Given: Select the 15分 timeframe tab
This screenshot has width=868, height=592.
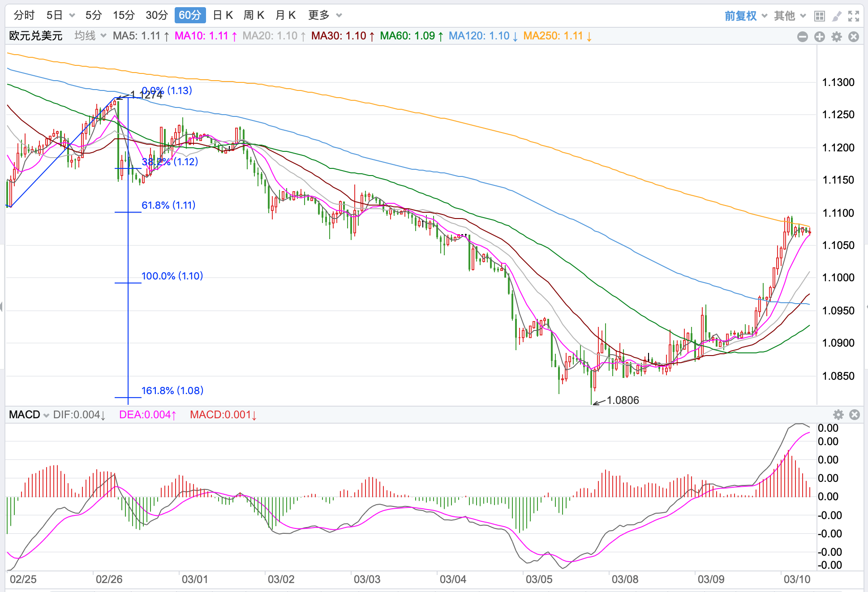Looking at the screenshot, I should pos(124,15).
